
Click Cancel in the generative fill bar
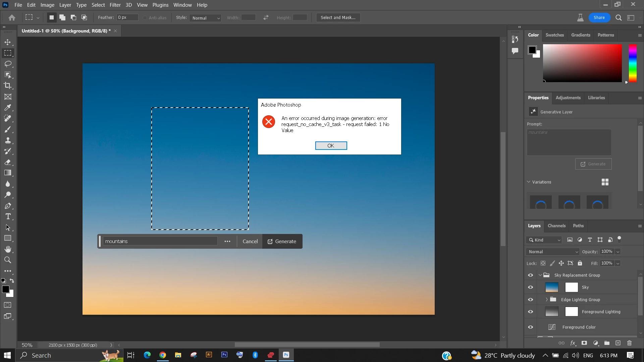tap(250, 241)
